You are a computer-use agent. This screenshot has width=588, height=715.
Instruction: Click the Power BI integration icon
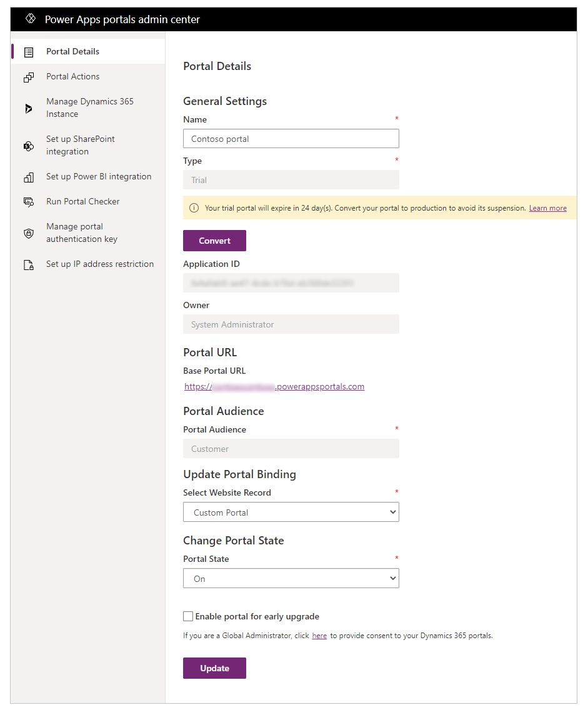coord(29,177)
